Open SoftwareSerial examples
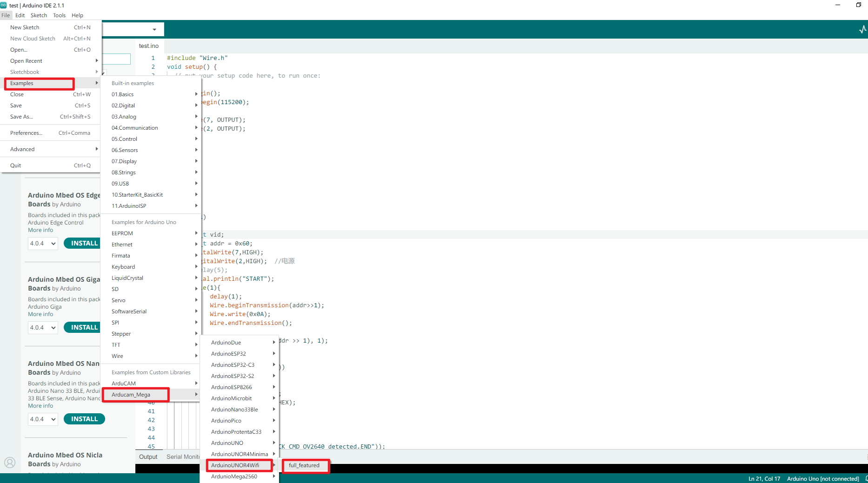Image resolution: width=868 pixels, height=483 pixels. pyautogui.click(x=151, y=311)
